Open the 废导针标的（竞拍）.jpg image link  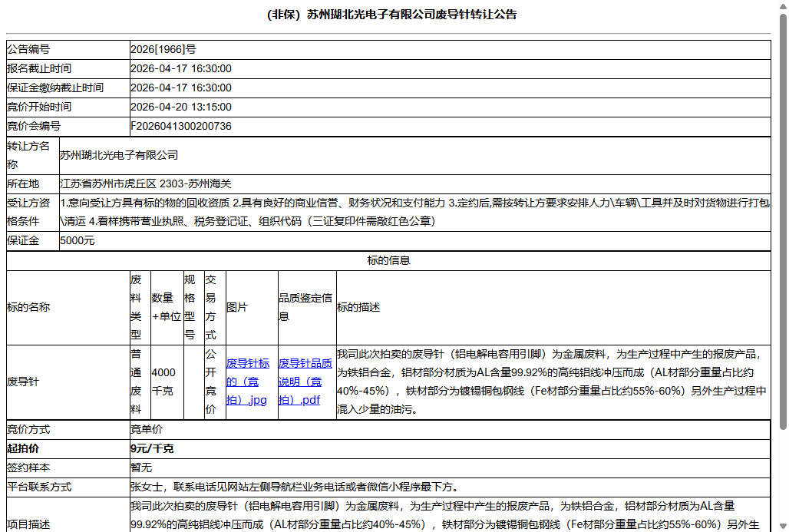pos(248,382)
